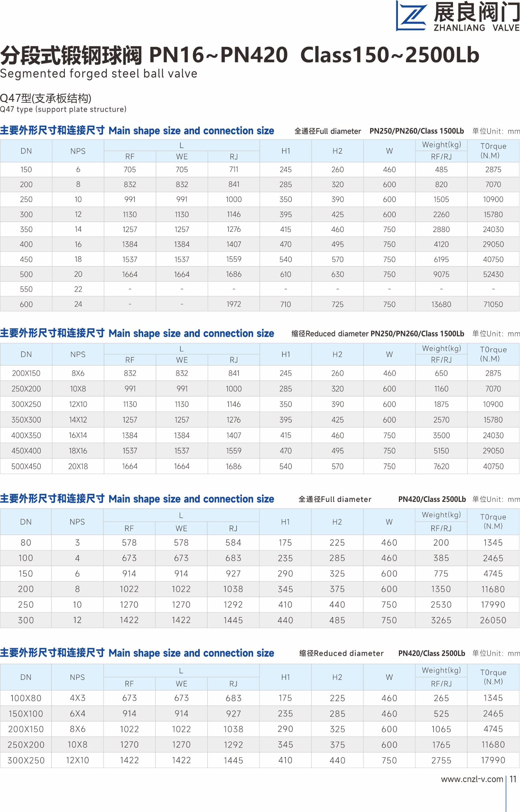Click the weight value 13680
This screenshot has width=520, height=812.
click(x=441, y=304)
